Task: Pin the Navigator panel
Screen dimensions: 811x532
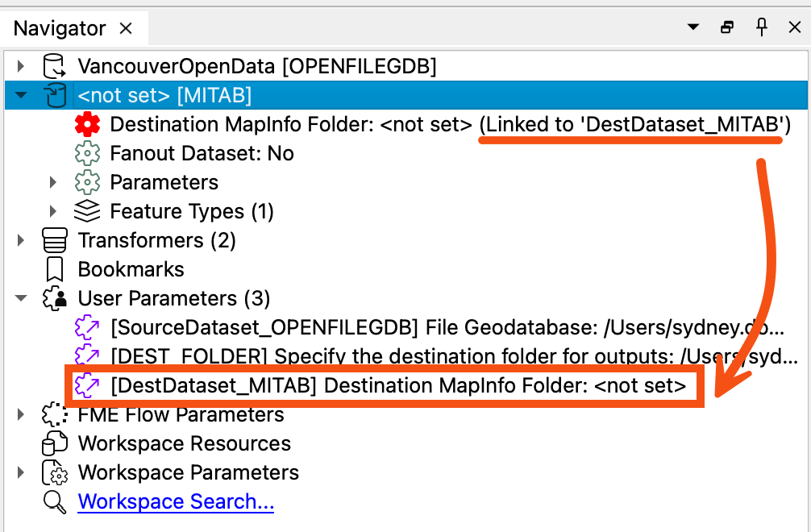Action: click(761, 27)
